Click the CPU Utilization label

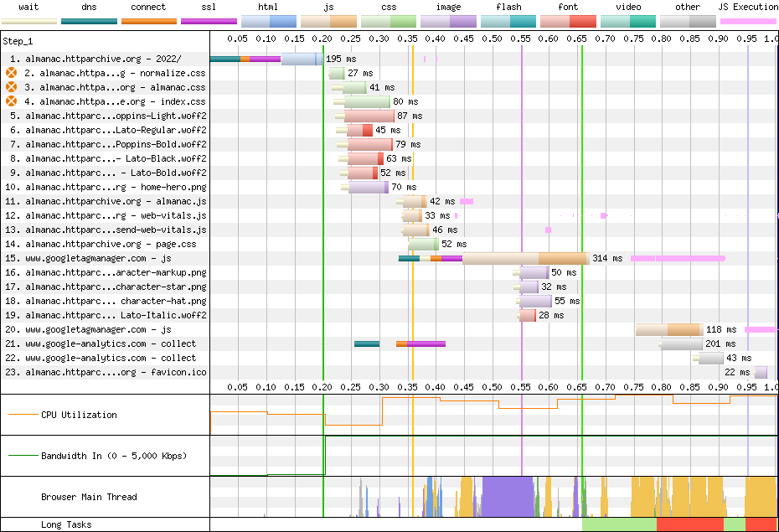click(79, 415)
